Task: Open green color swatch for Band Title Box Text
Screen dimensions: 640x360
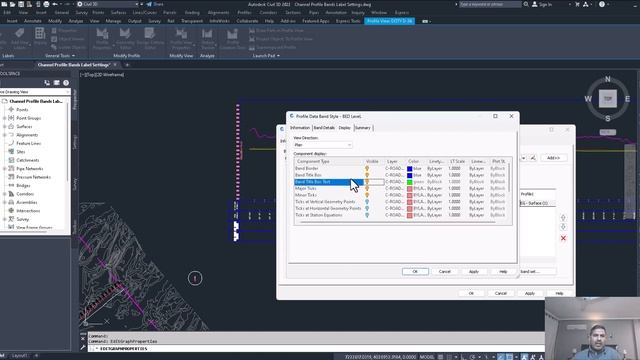Action: [409, 182]
